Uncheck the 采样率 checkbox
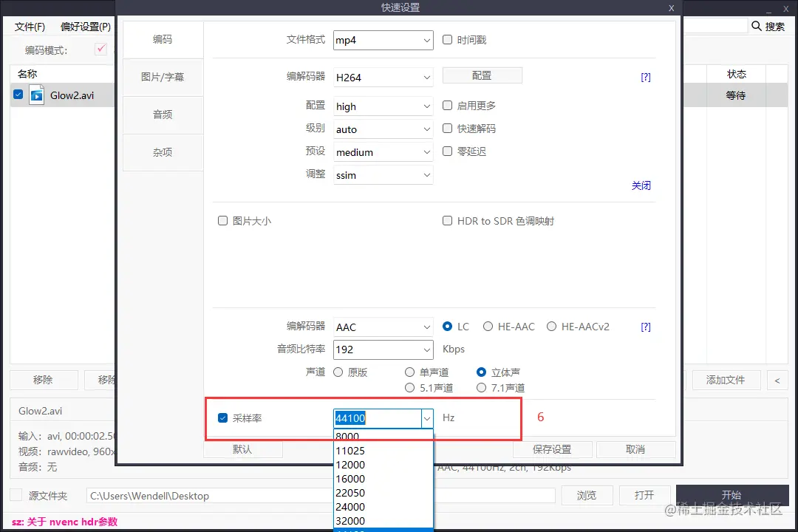This screenshot has height=532, width=798. (x=222, y=418)
